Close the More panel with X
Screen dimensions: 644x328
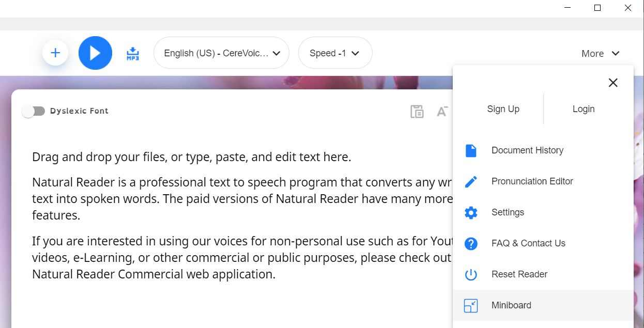pos(613,83)
